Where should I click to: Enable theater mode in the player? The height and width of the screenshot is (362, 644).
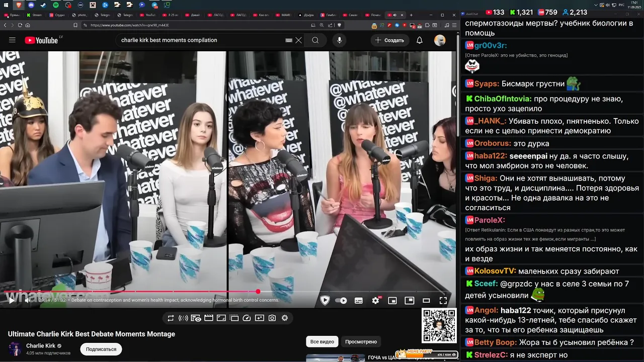coord(426,301)
